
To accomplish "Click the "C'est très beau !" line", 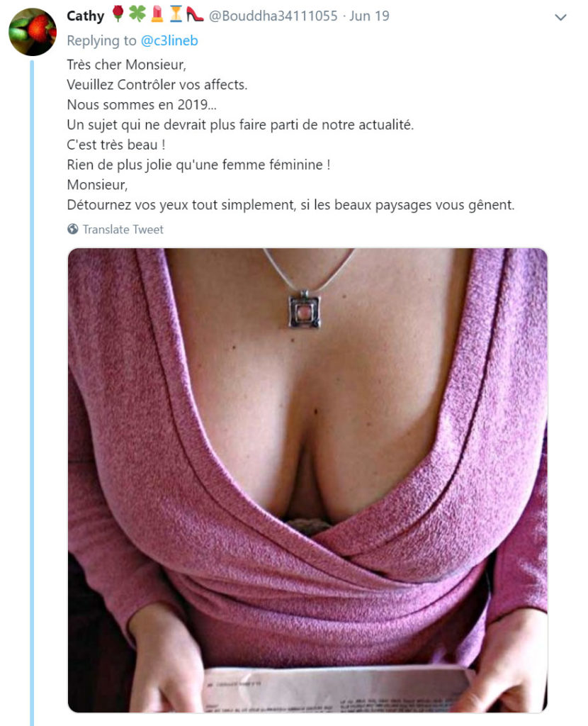I will click(116, 145).
